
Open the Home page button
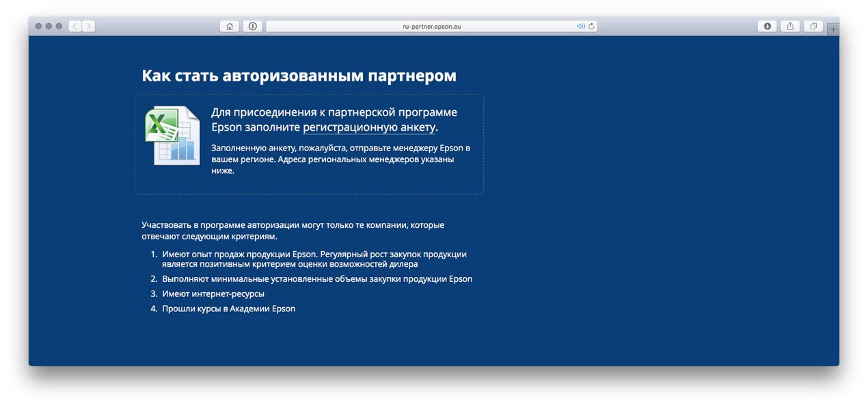click(230, 26)
